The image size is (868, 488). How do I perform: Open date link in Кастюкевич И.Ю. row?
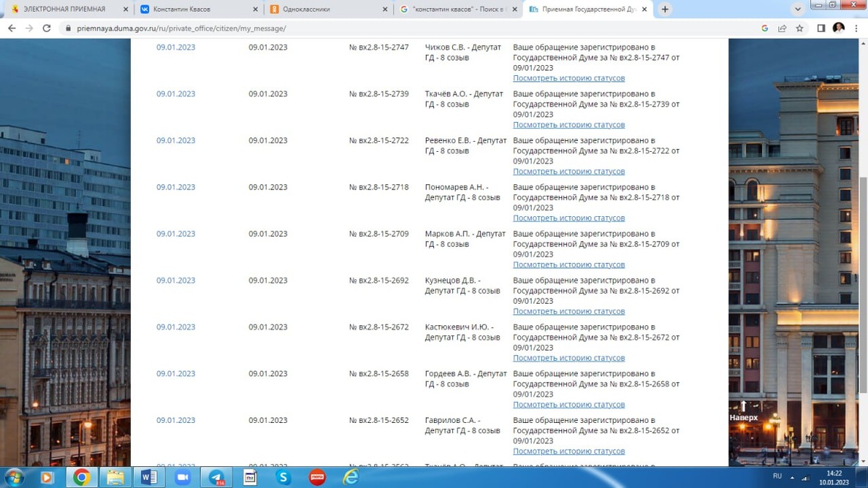click(x=176, y=327)
